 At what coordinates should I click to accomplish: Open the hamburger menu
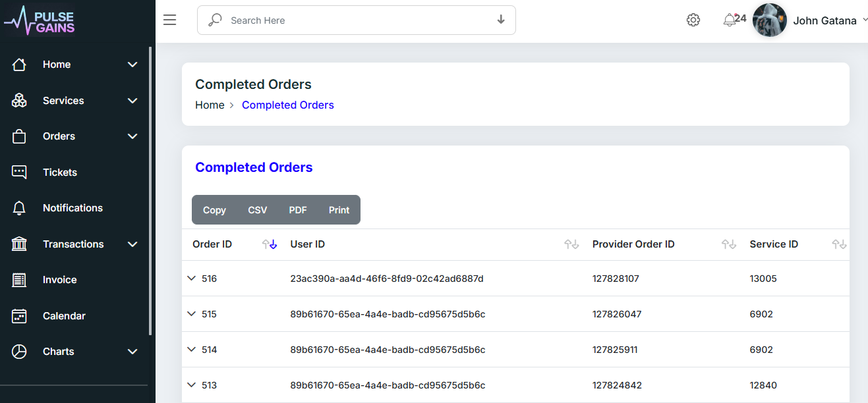pos(169,20)
